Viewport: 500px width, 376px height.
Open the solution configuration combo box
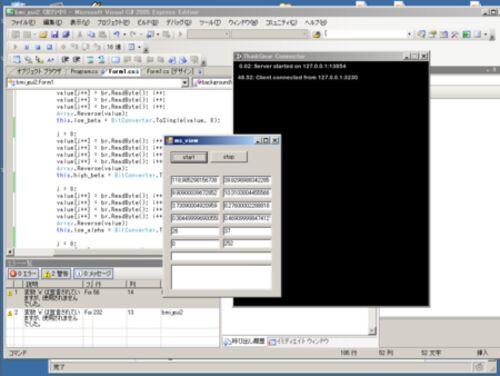[208, 34]
